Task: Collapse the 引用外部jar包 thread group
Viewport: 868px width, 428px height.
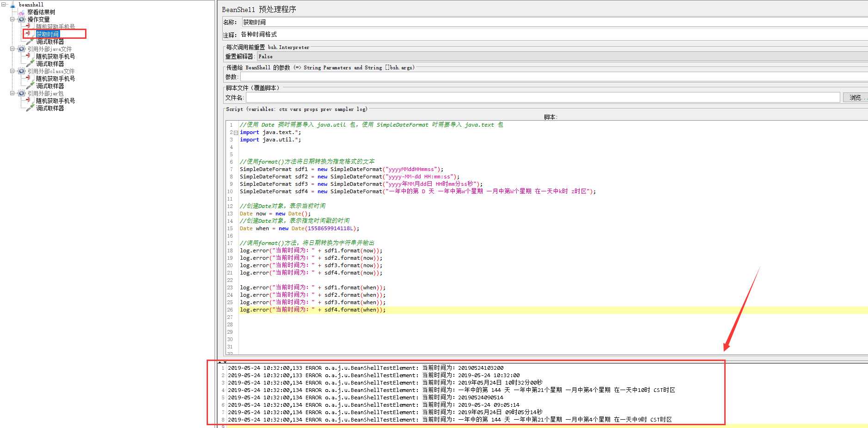Action: (12, 93)
